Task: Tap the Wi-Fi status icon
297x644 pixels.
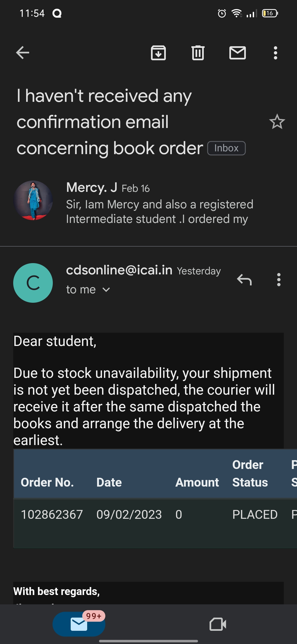Action: tap(237, 13)
